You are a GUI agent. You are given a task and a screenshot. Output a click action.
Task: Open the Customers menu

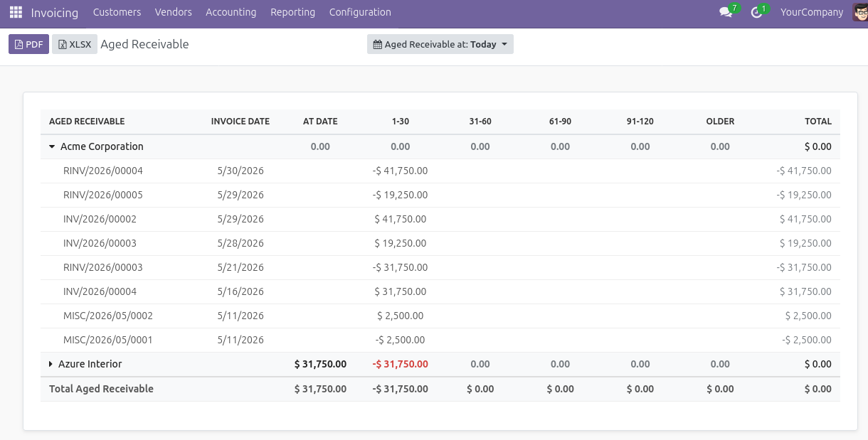tap(117, 12)
